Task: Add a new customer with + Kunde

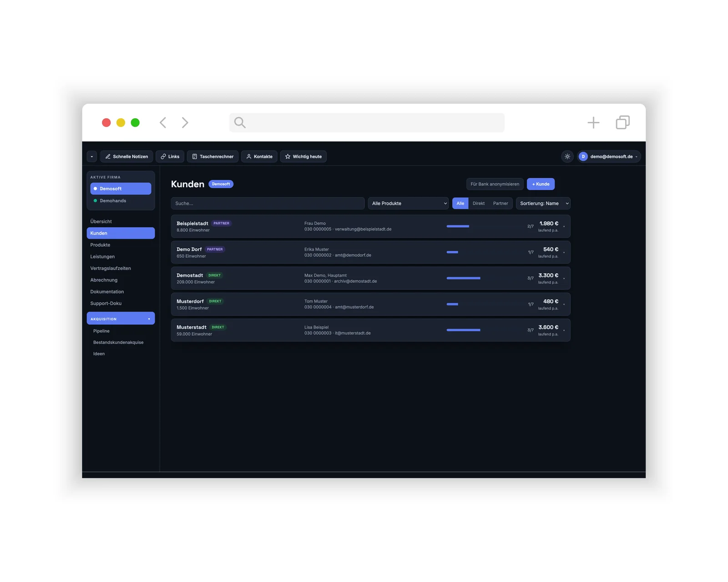Action: coord(541,184)
